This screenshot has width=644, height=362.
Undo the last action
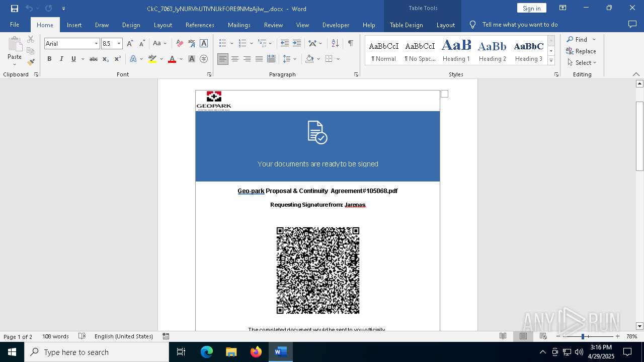pos(29,9)
